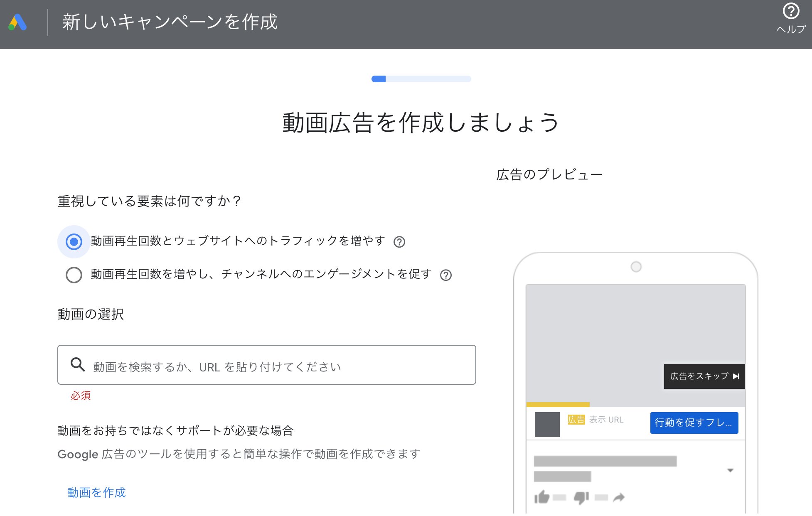Click the tooltip icon beside the traffic option
The height and width of the screenshot is (516, 812).
pyautogui.click(x=400, y=242)
